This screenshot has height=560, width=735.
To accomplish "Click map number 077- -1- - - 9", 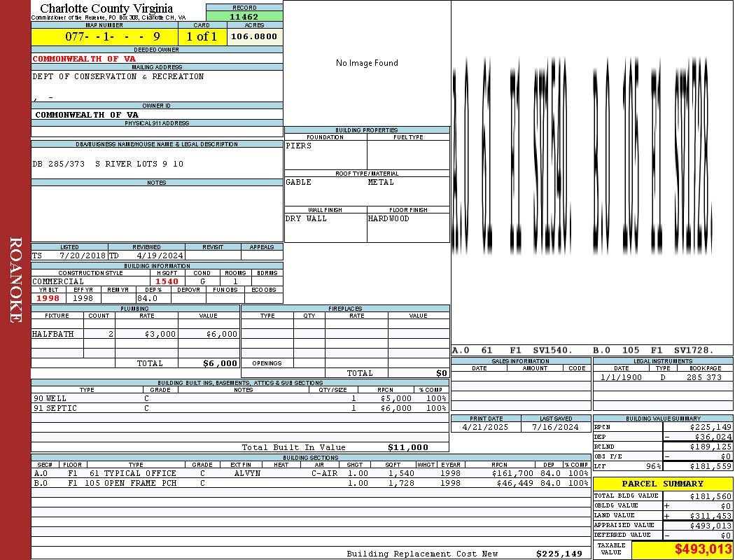I will click(113, 36).
